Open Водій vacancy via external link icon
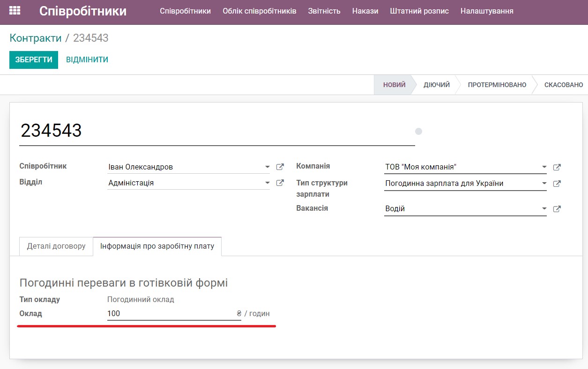Screen dimensions: 588x369 pos(557,209)
